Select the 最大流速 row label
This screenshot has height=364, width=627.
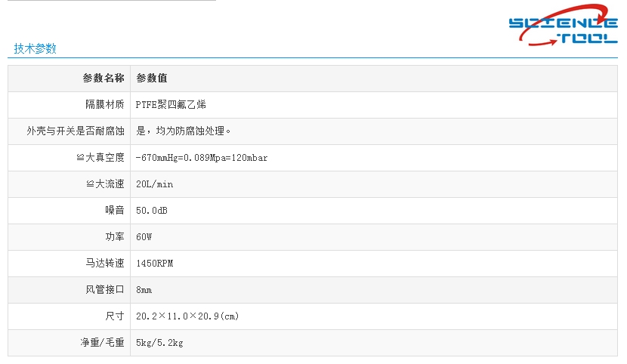click(104, 184)
